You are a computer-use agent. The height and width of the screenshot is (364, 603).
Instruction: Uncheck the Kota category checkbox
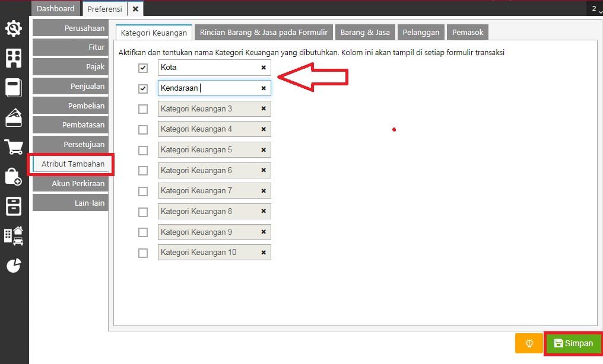142,68
